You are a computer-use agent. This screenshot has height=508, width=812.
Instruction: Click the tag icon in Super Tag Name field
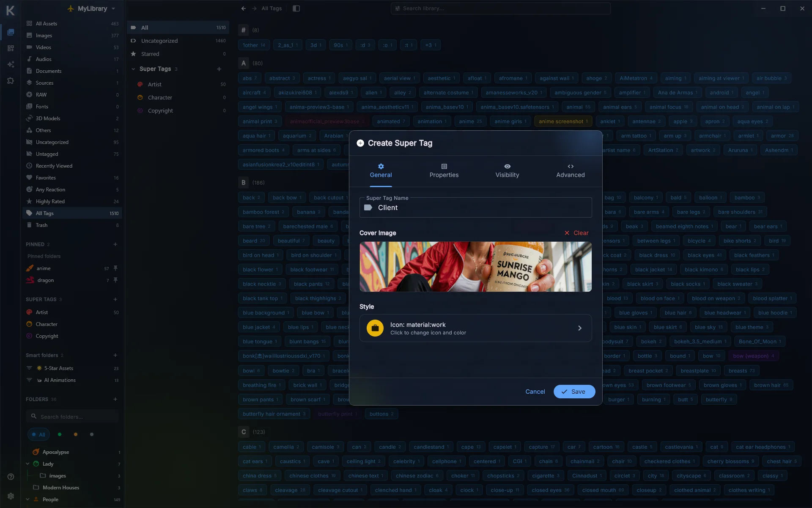click(x=368, y=207)
